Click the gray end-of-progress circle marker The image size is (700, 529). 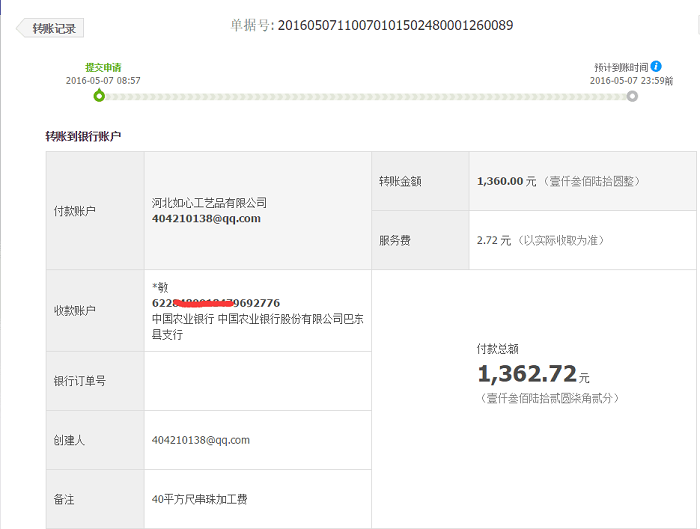(x=632, y=96)
